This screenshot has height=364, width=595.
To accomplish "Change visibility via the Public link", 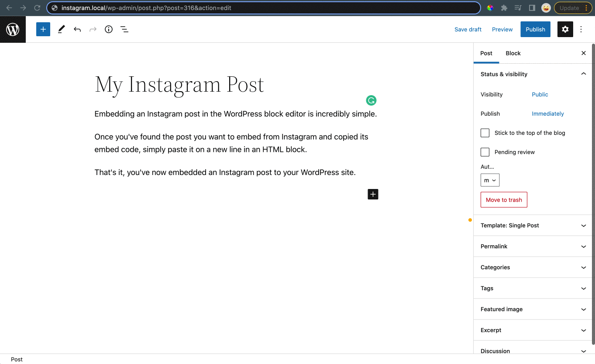I will [540, 94].
